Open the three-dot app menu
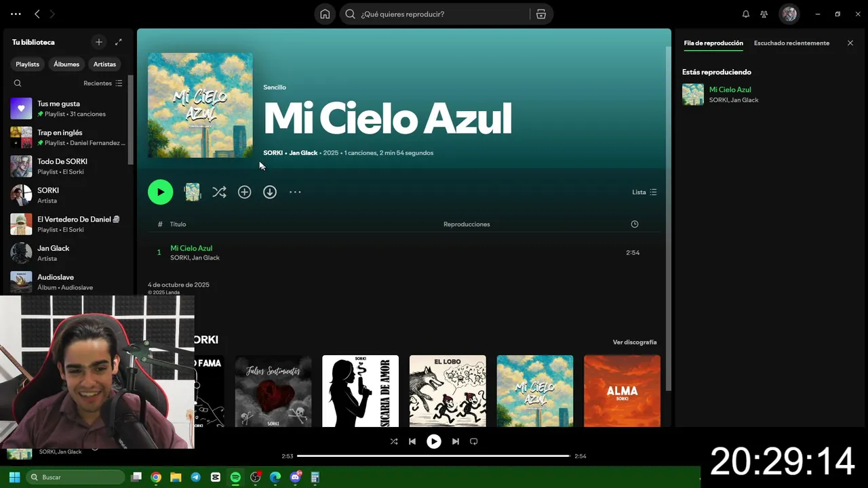The height and width of the screenshot is (488, 868). [16, 14]
